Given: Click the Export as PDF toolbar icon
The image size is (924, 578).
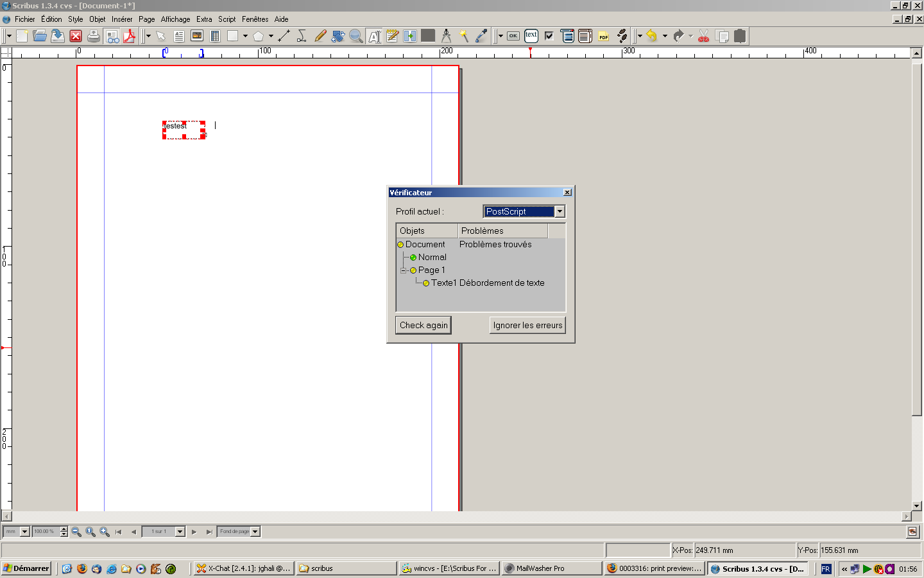Looking at the screenshot, I should point(130,37).
